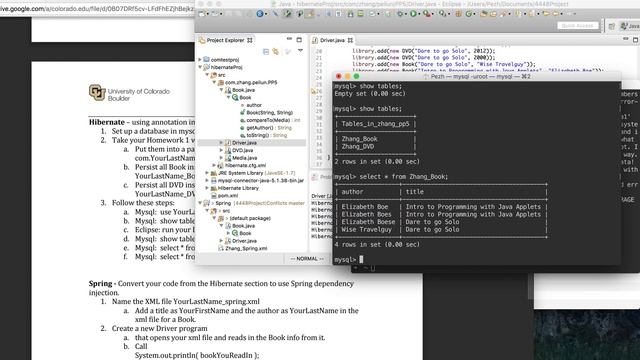Select Driver.java under Spring project

[244, 241]
